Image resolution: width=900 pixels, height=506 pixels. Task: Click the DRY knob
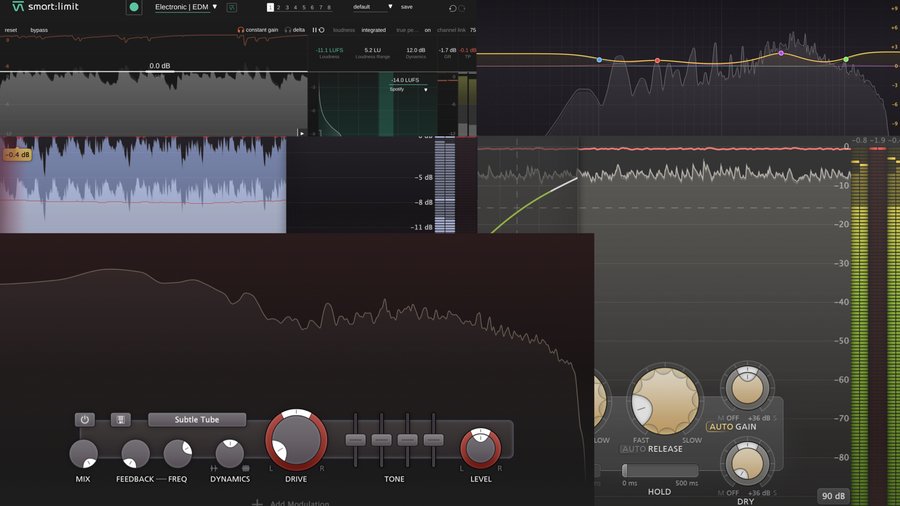747,464
